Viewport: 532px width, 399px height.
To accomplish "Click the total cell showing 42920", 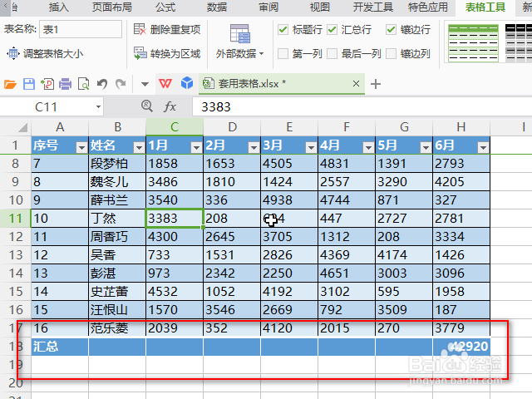I will click(461, 347).
